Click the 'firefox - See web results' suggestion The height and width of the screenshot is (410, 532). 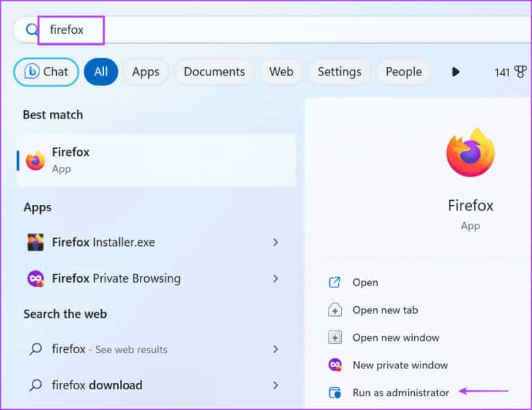[156, 349]
